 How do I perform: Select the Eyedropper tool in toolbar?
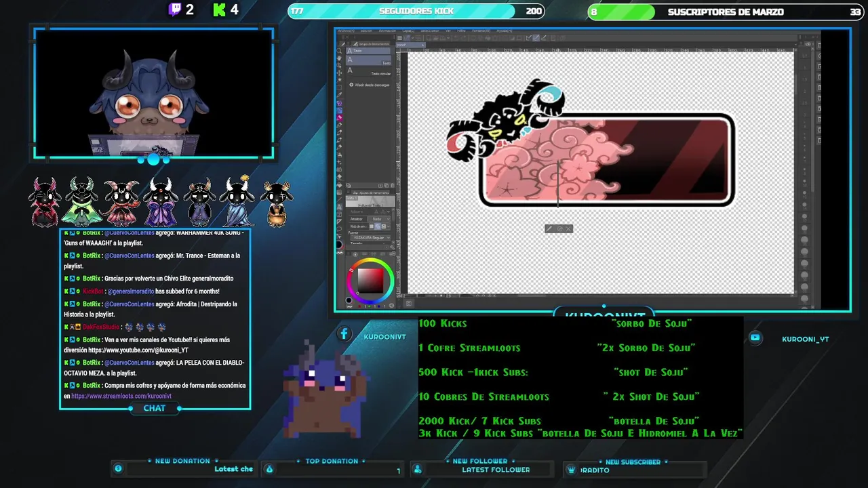coord(339,95)
